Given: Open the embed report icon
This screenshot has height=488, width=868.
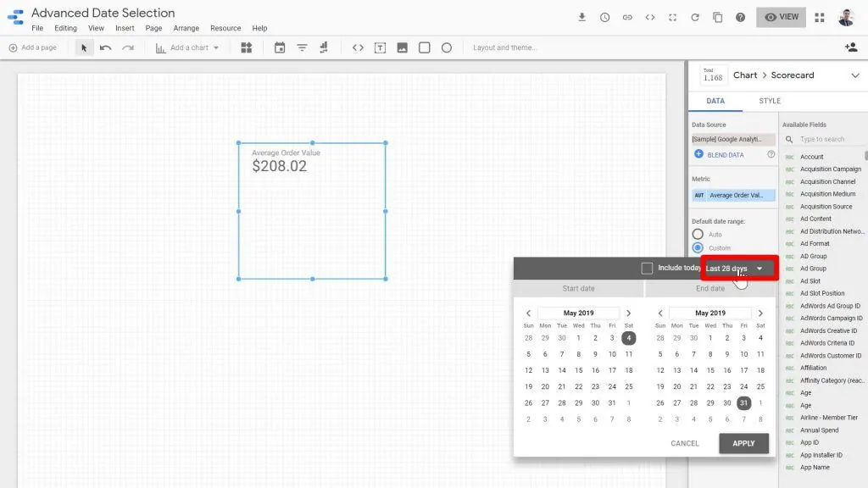Looking at the screenshot, I should [x=648, y=17].
